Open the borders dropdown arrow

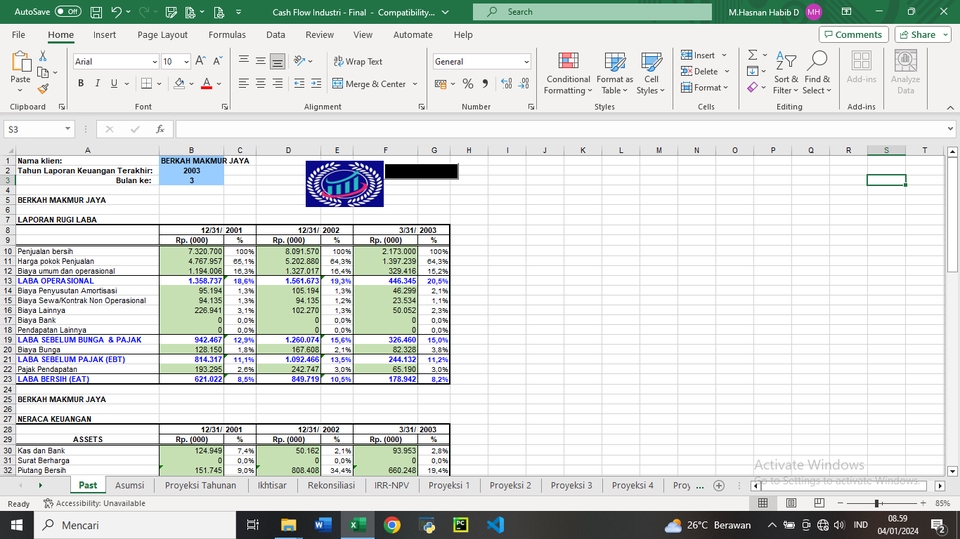click(x=159, y=84)
